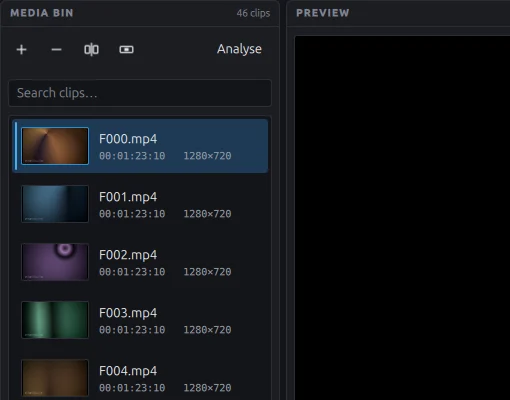Click the MEDIA BIN panel title
Viewport: 510px width, 400px height.
42,13
